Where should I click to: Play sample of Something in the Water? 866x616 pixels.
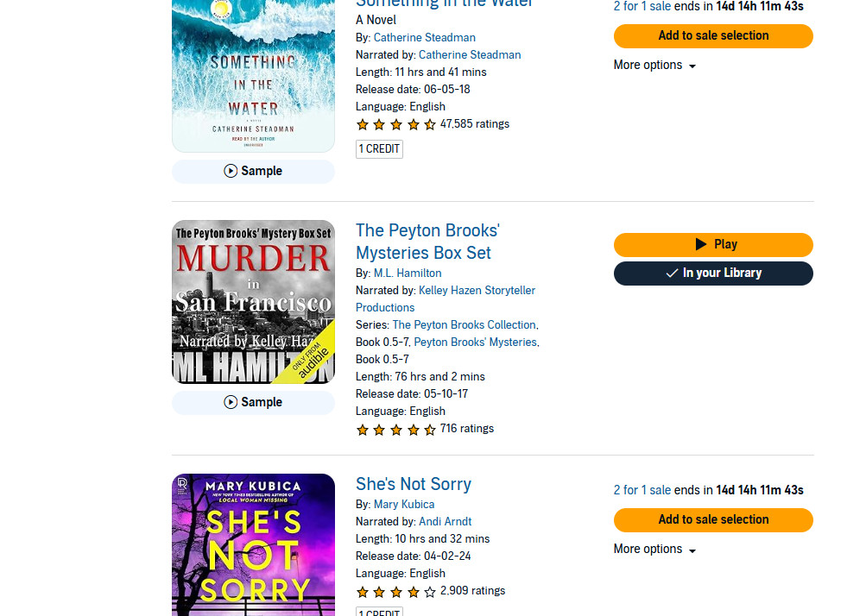pyautogui.click(x=253, y=171)
